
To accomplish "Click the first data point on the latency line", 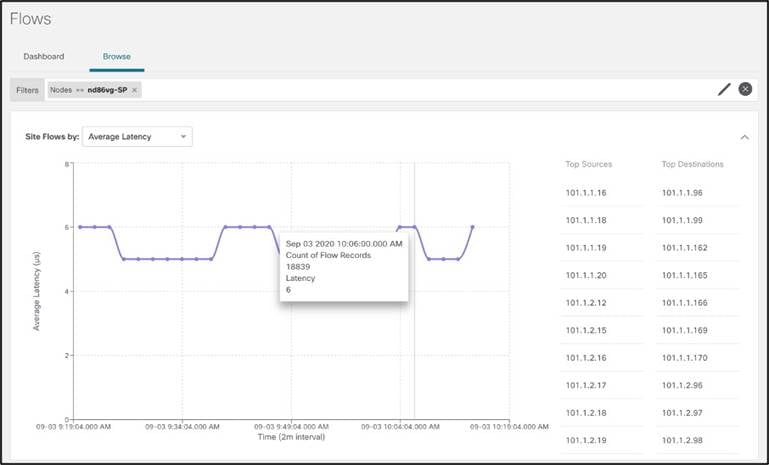I will (80, 227).
